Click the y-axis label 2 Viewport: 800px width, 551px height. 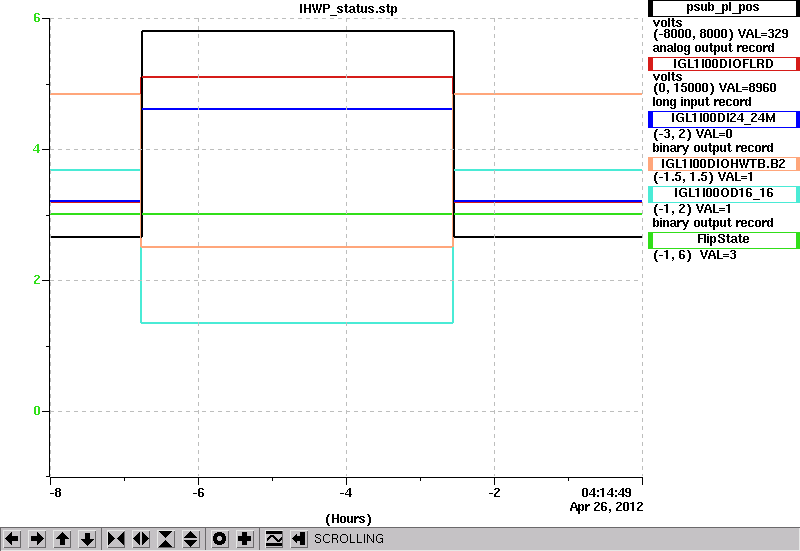pos(37,280)
